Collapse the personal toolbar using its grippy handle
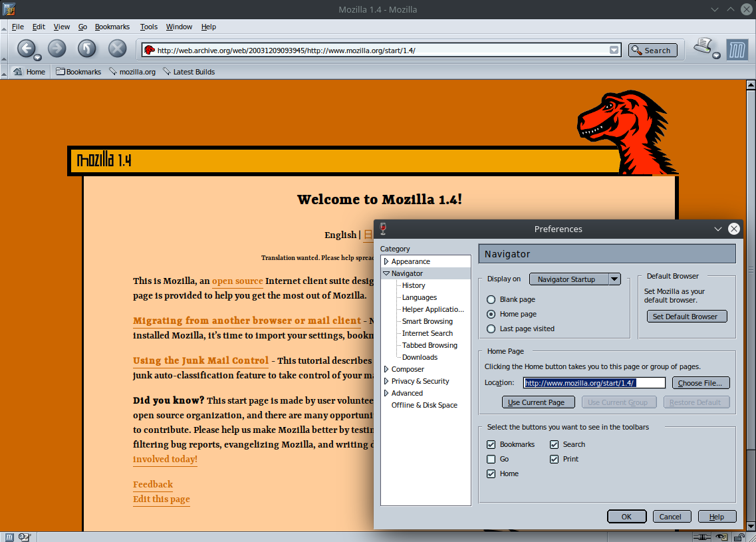This screenshot has width=756, height=542. click(x=4, y=72)
